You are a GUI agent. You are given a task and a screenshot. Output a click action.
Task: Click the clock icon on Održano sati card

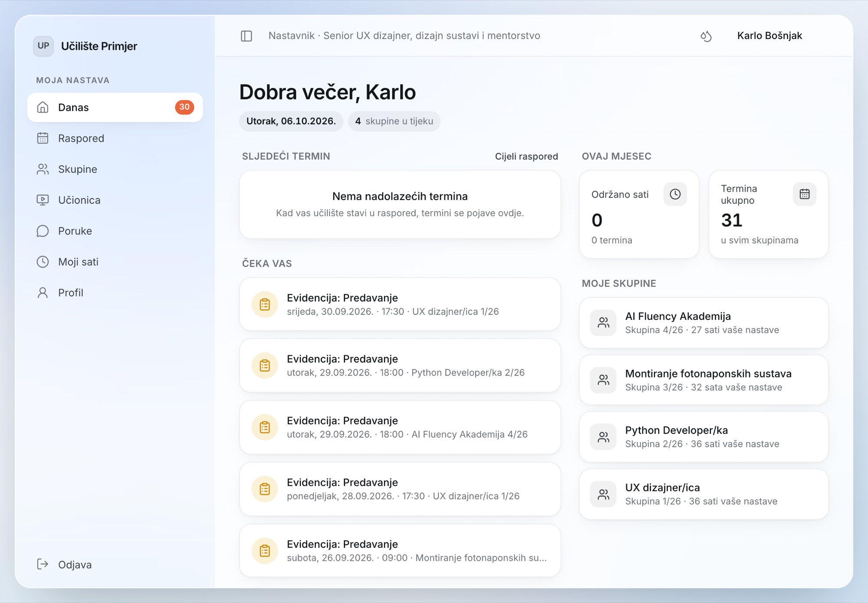[675, 194]
